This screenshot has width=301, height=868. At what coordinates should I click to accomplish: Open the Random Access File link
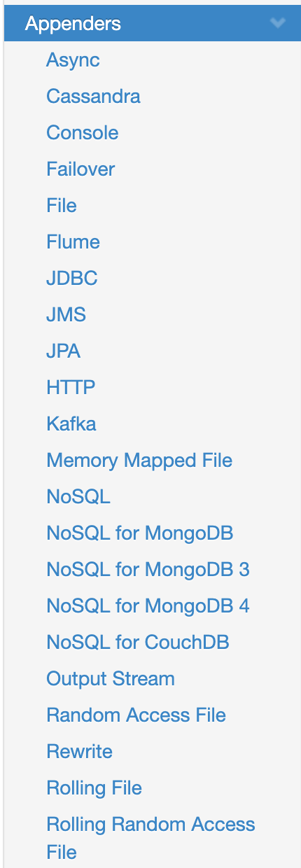pos(136,715)
